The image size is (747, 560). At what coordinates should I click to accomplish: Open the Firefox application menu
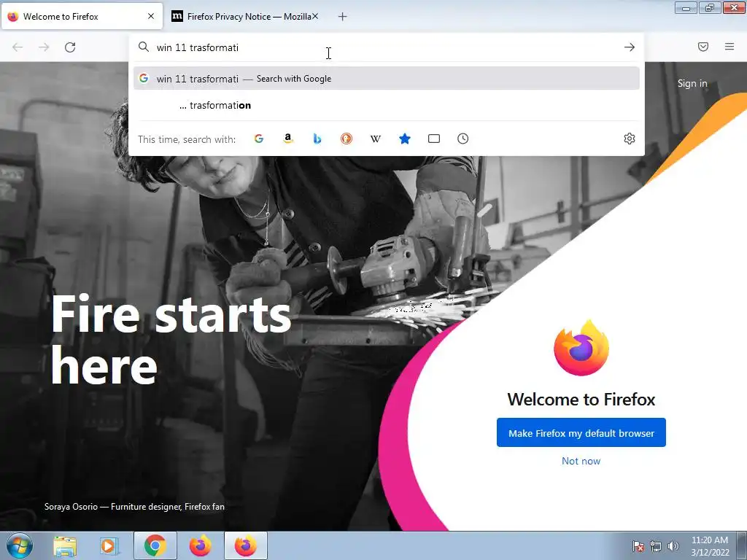pos(729,47)
